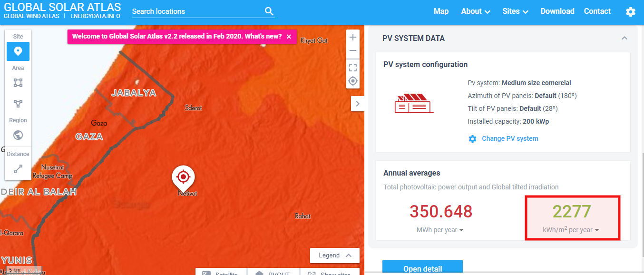Image resolution: width=644 pixels, height=275 pixels.
Task: Open settings via the gear icon
Action: [631, 12]
